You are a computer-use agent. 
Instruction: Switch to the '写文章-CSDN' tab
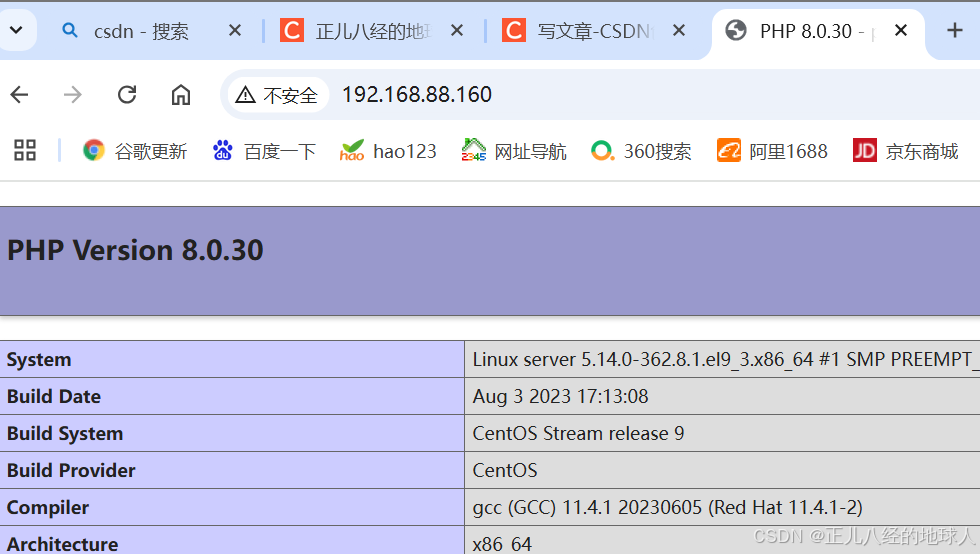click(596, 31)
